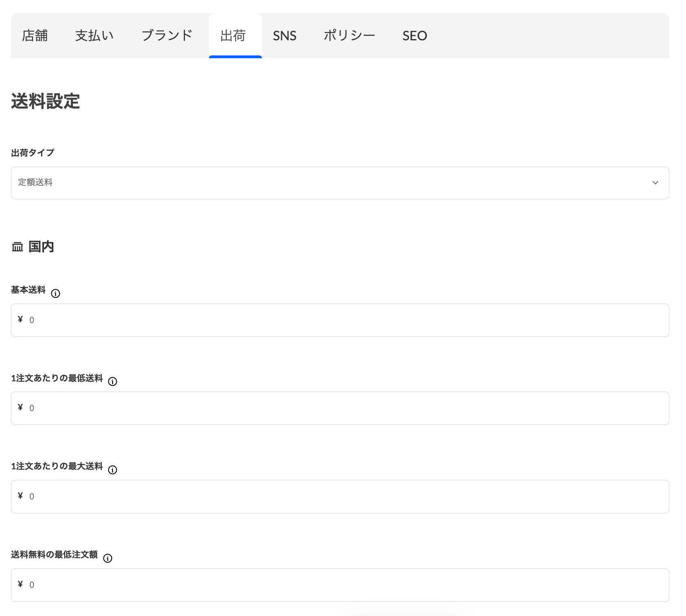This screenshot has width=686, height=616.
Task: Open the 店舗 tab
Action: (35, 36)
